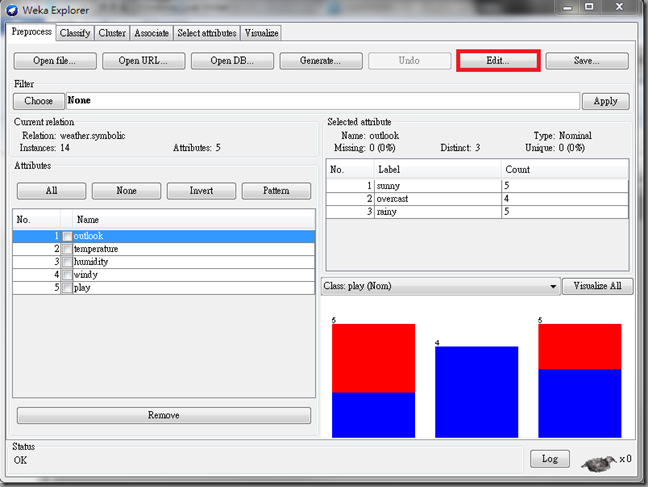Click the Weka Explorer title bar logo
The height and width of the screenshot is (487, 648).
[12, 10]
